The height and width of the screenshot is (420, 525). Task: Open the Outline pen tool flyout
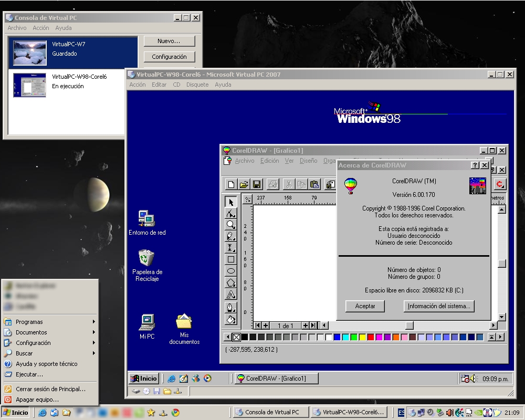coord(230,307)
